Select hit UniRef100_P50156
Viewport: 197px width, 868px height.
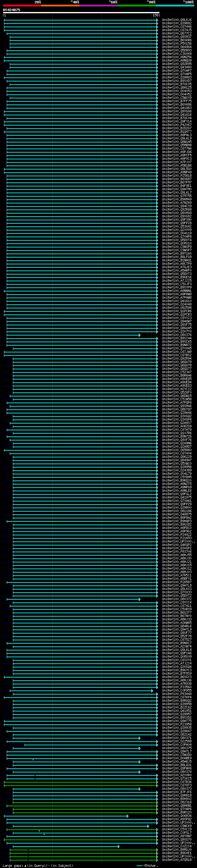tap(176, 43)
